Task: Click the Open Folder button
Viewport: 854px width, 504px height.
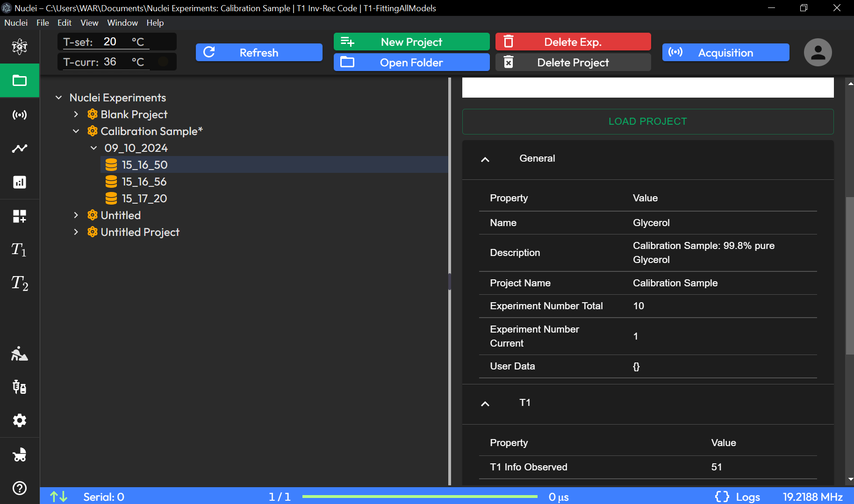Action: 411,62
